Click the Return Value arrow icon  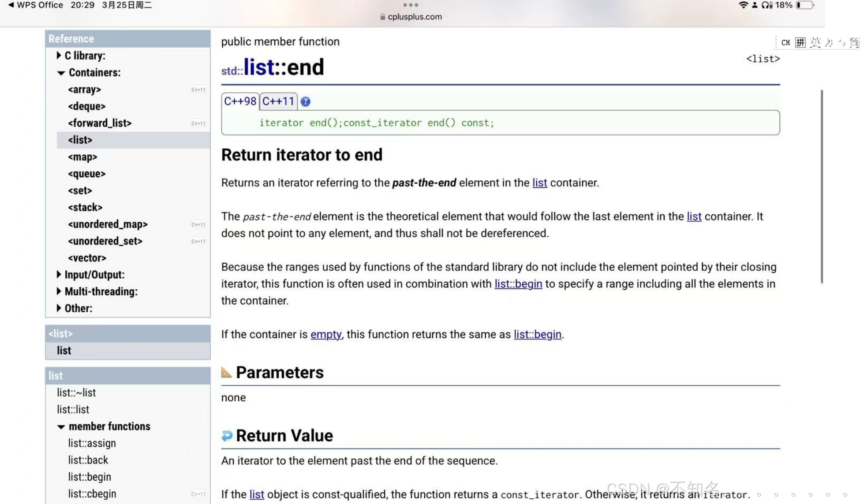(227, 436)
